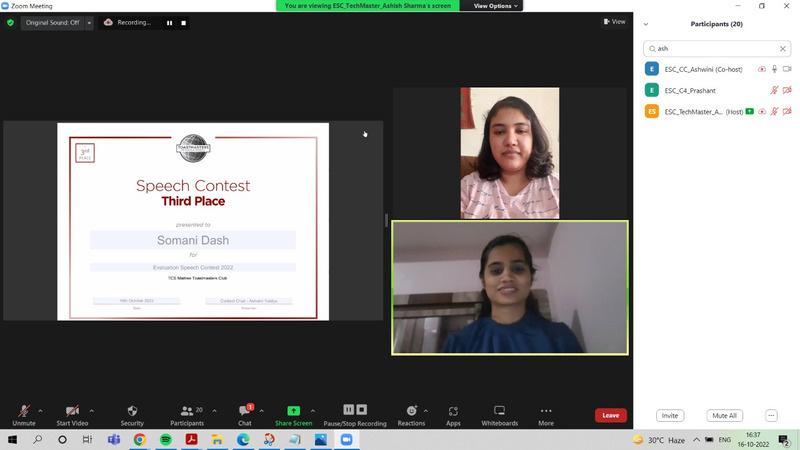The height and width of the screenshot is (450, 800).
Task: Open Microsoft Edge from the taskbar
Action: 243,439
